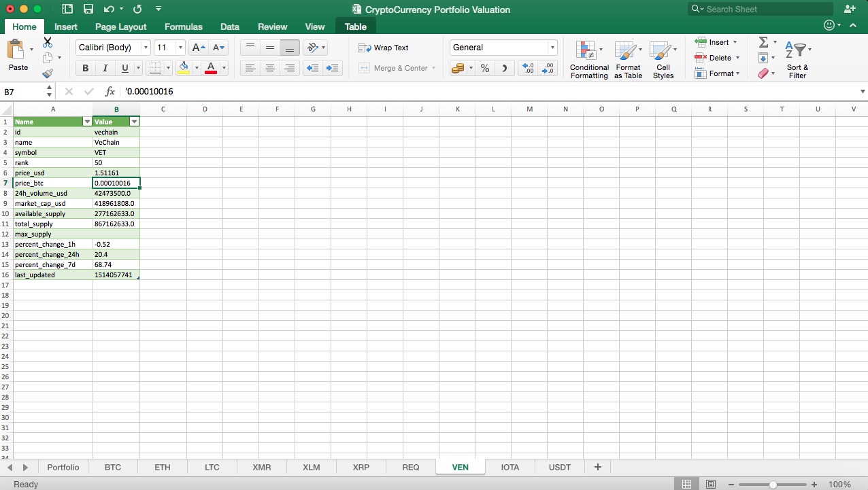Decrease font size with the small A icon

tap(218, 48)
